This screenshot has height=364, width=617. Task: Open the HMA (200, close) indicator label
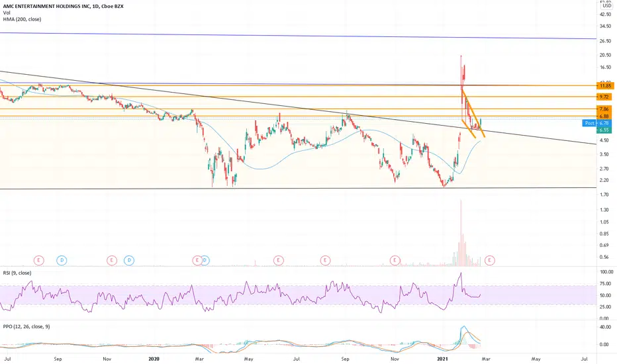click(22, 19)
